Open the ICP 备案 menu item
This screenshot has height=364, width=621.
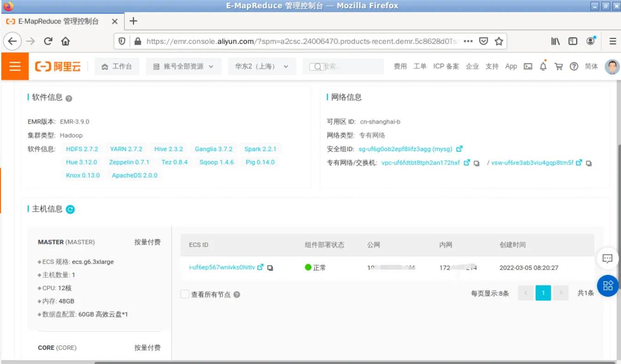[446, 66]
